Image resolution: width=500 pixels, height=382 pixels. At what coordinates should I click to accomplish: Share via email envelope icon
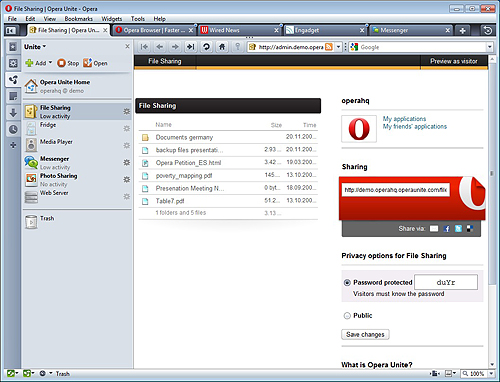tap(434, 229)
